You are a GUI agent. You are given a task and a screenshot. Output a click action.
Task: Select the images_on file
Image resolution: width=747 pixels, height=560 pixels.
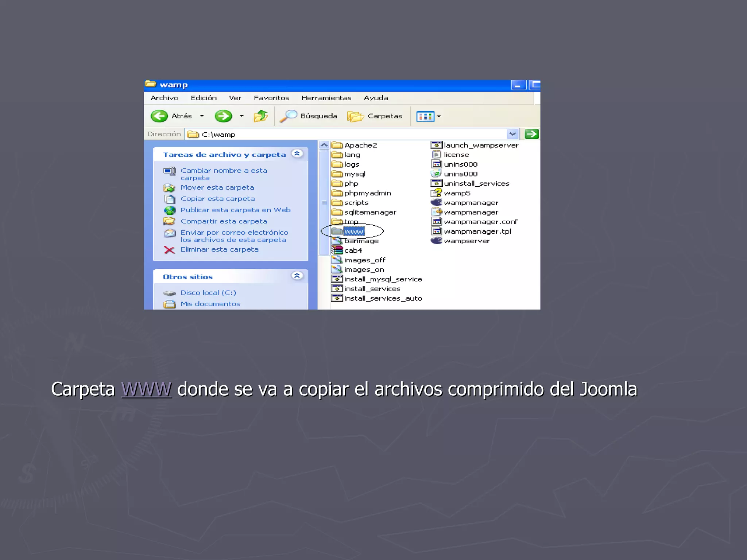pyautogui.click(x=357, y=269)
